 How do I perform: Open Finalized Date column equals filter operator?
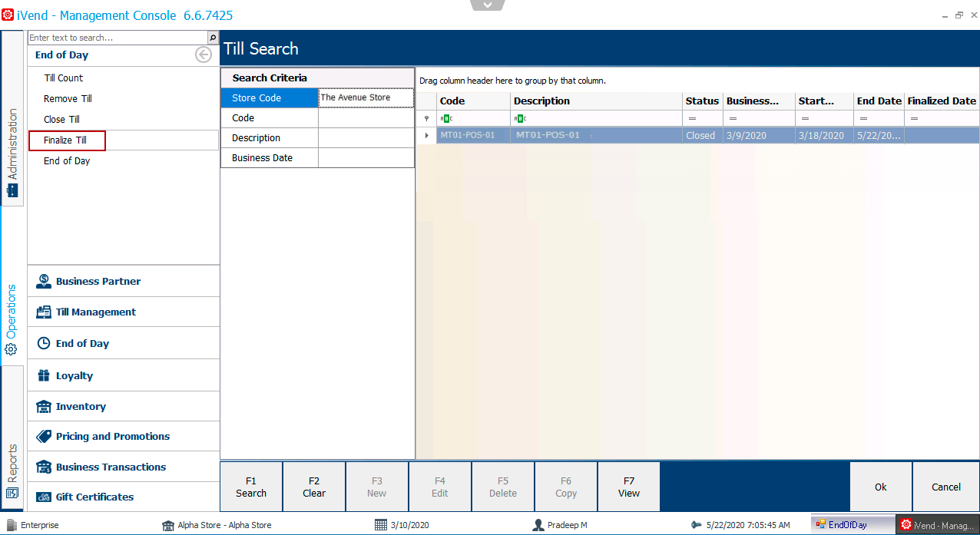(x=914, y=119)
